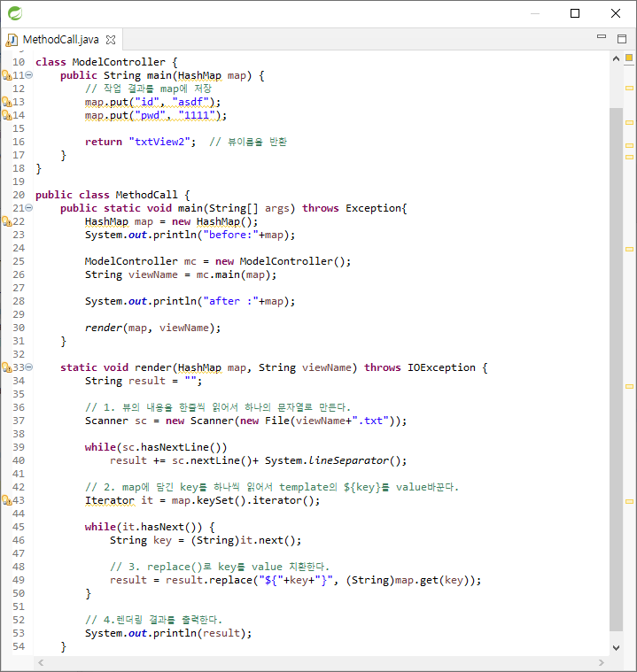Minimize the editor view panel
The image size is (637, 672).
click(602, 37)
